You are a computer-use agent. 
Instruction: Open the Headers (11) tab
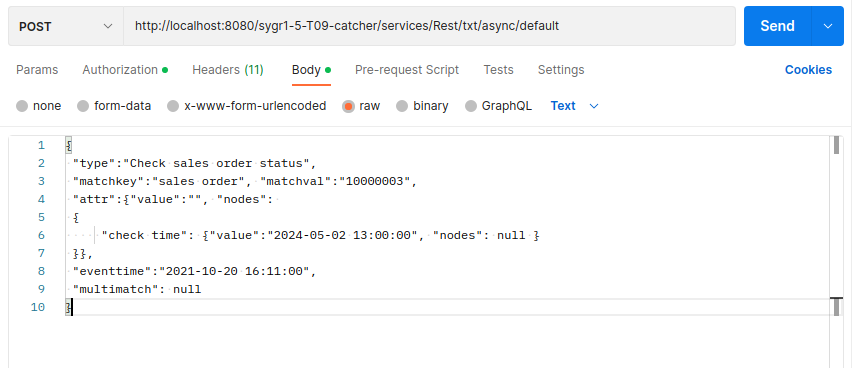(228, 70)
